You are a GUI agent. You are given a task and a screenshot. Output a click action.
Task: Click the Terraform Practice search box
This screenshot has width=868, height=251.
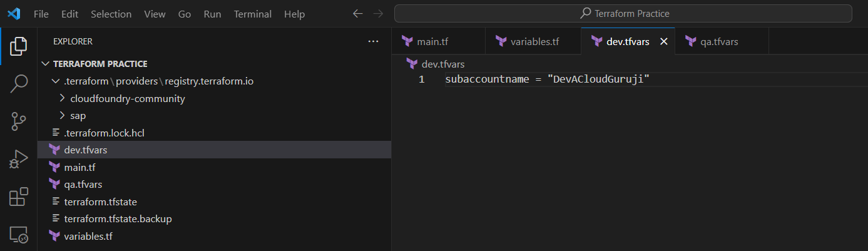623,14
